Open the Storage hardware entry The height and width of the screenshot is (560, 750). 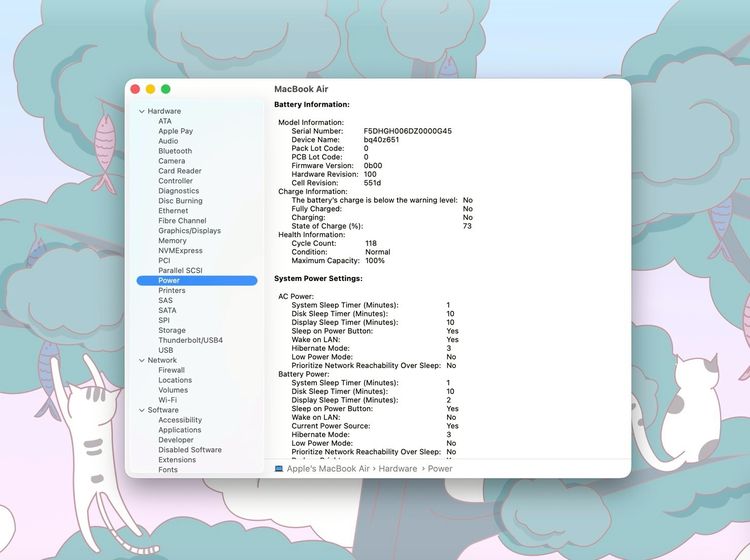click(x=171, y=330)
